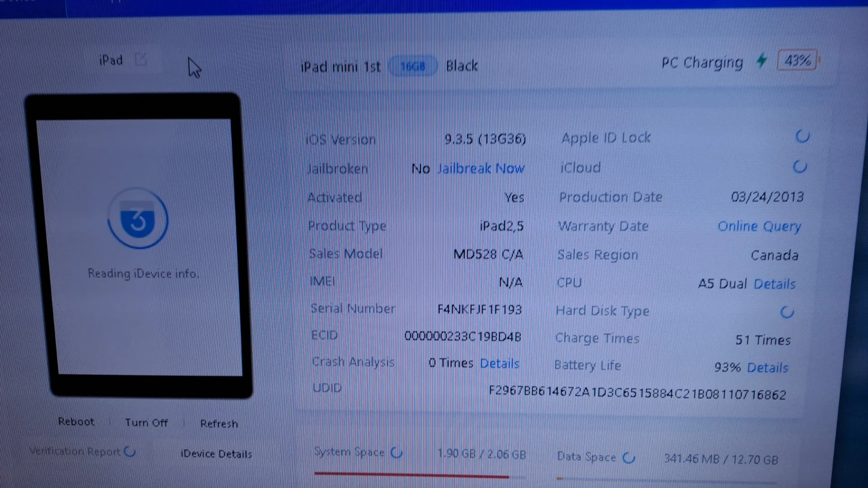Click the 3uTools logo on device preview
The image size is (868, 488).
point(138,221)
